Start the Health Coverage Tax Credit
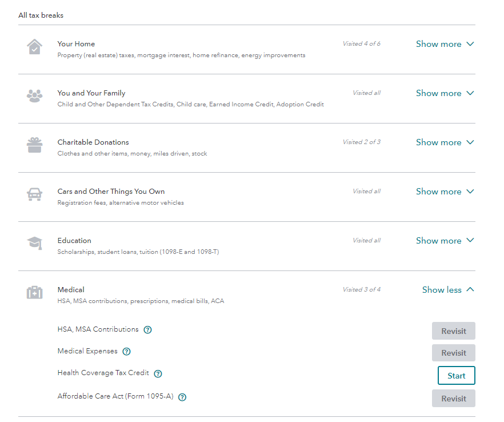The height and width of the screenshot is (422, 504). pyautogui.click(x=456, y=376)
